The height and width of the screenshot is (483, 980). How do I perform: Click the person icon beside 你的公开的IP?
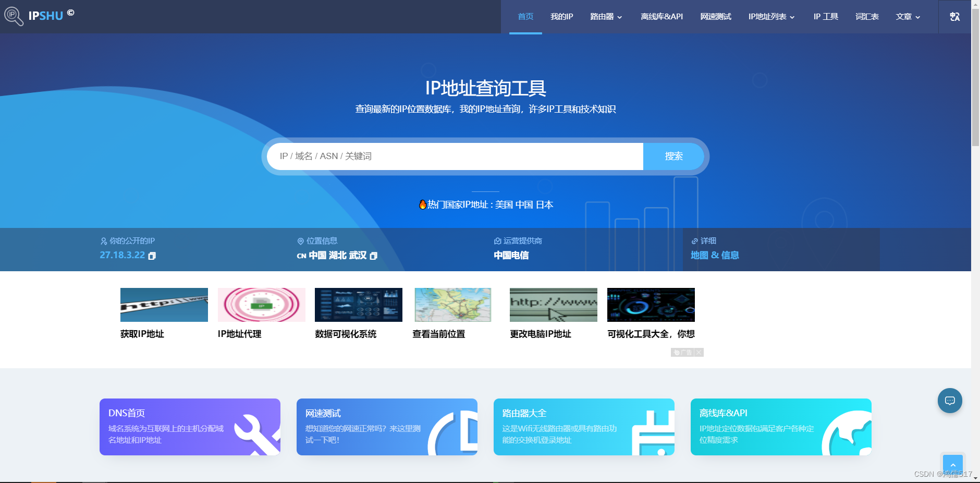point(103,241)
